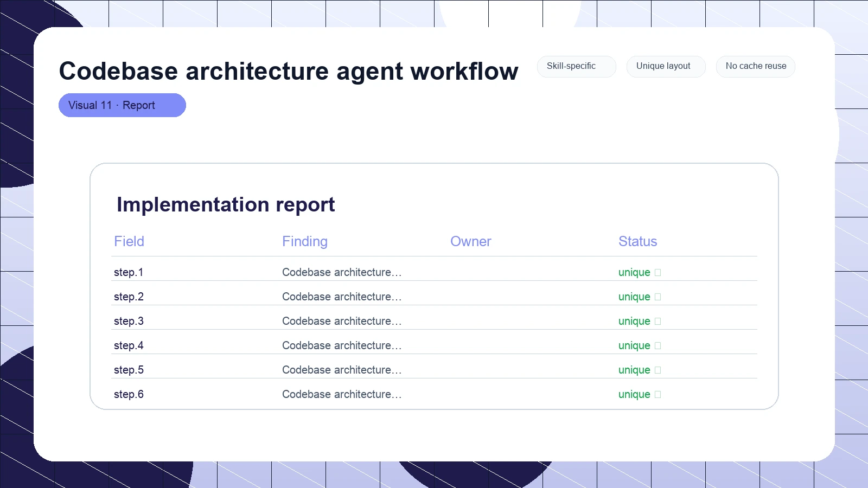Click the unique status in step.2 row

coord(640,297)
